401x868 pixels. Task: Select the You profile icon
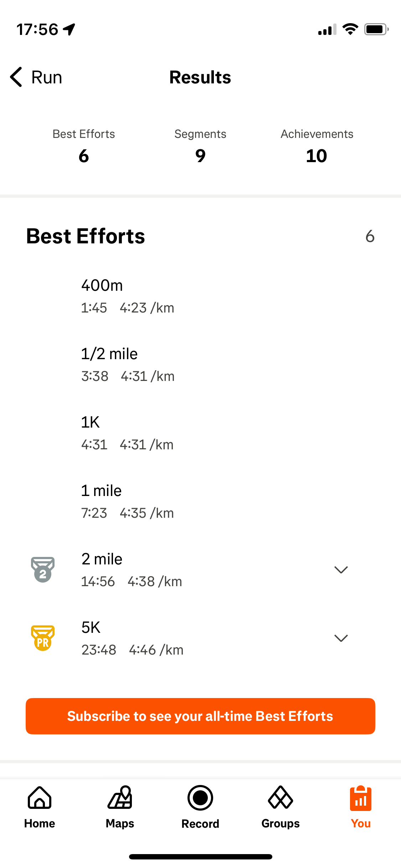click(x=361, y=799)
